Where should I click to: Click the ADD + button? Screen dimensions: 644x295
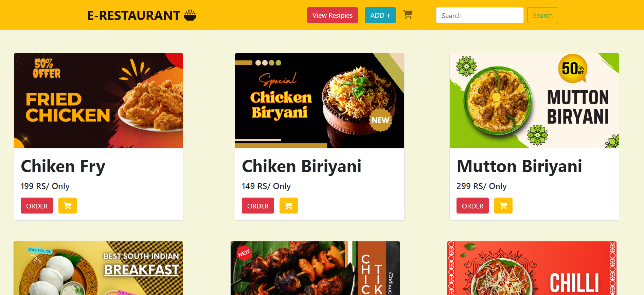[x=380, y=15]
